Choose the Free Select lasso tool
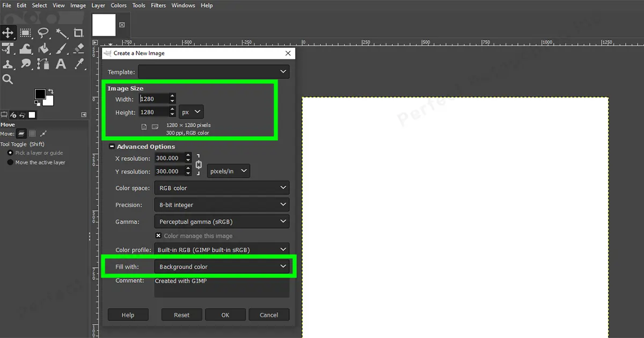The width and height of the screenshot is (644, 338). pos(43,33)
